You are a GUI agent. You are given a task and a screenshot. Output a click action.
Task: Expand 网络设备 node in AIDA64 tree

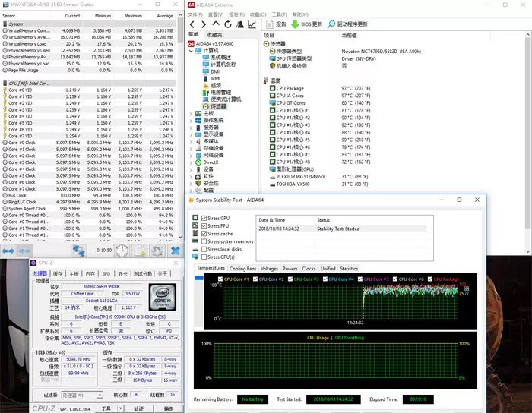pyautogui.click(x=191, y=156)
